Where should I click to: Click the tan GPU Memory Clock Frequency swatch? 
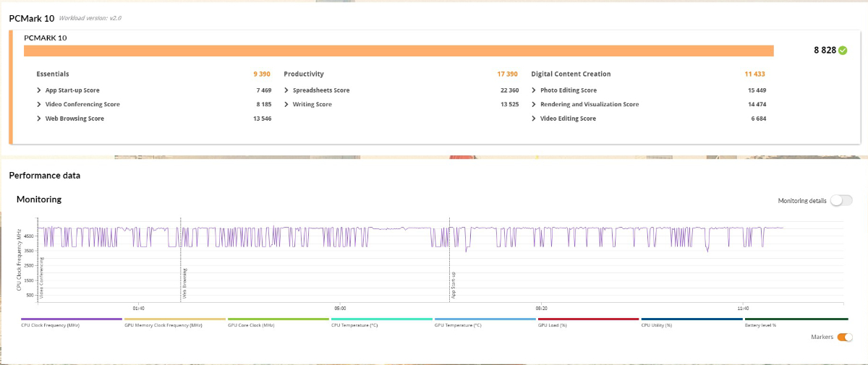pos(175,319)
